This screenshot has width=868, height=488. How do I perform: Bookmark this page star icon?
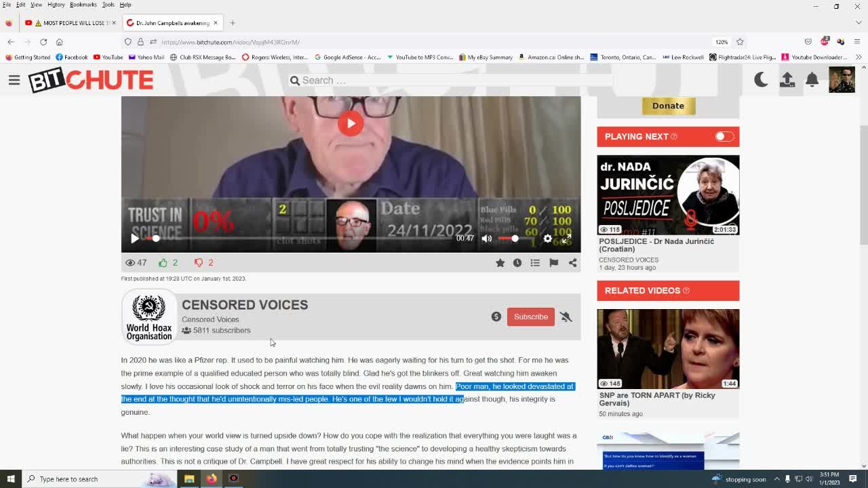pos(740,42)
